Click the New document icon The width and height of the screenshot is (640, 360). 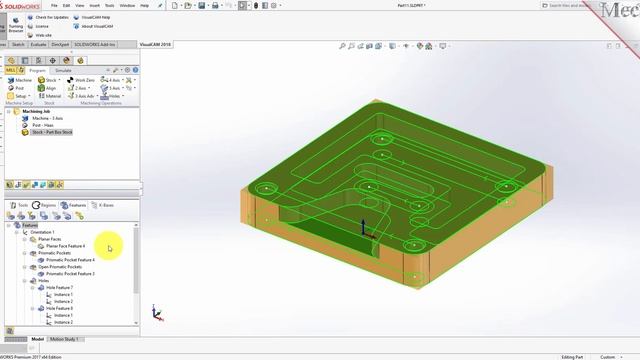pyautogui.click(x=175, y=6)
